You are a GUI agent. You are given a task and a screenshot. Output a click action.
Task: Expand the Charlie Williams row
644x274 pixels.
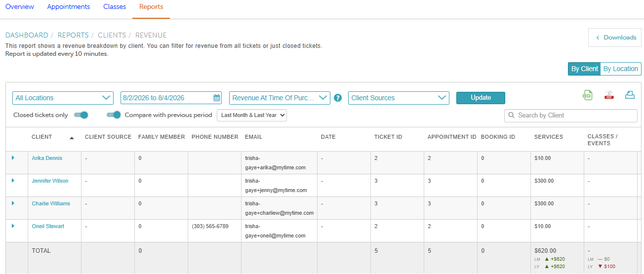pos(13,203)
